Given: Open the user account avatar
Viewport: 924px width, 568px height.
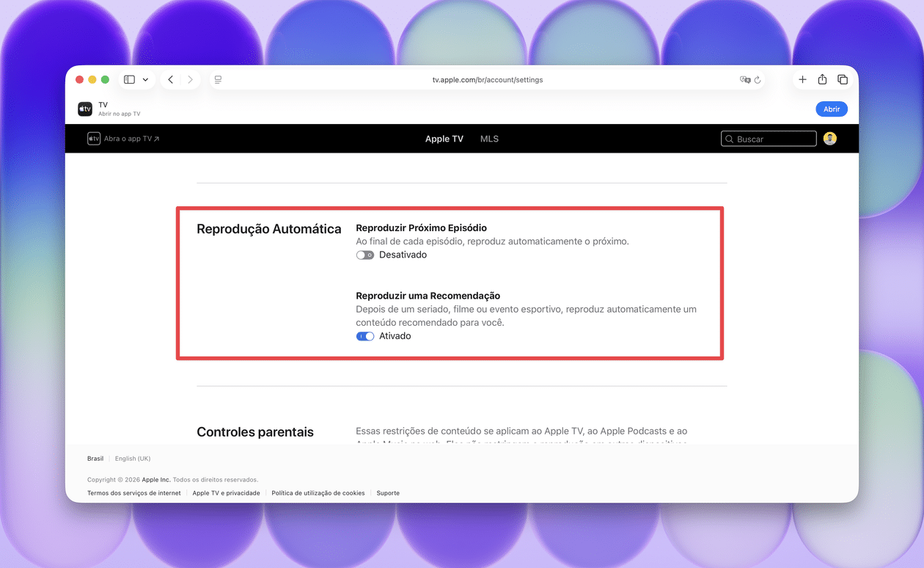Looking at the screenshot, I should click(830, 139).
